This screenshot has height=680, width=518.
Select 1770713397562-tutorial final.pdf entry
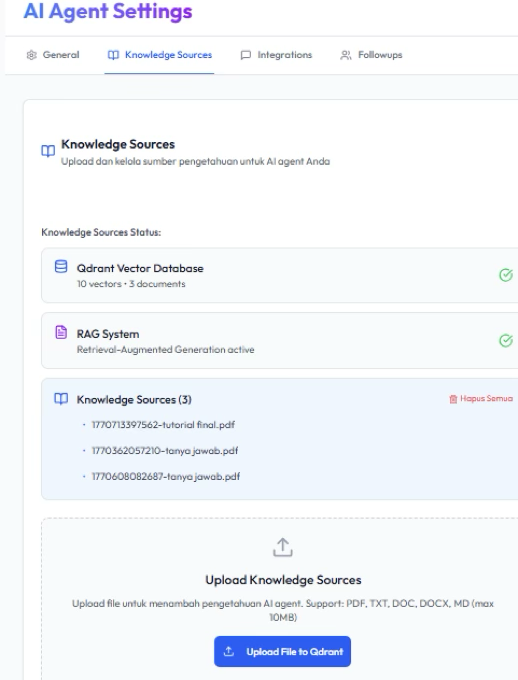pos(163,425)
